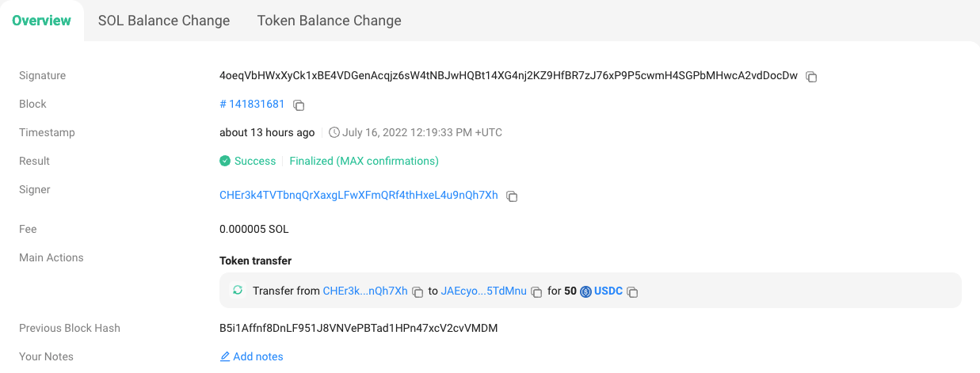
Task: Click the green transfer arrows icon
Action: point(237,291)
